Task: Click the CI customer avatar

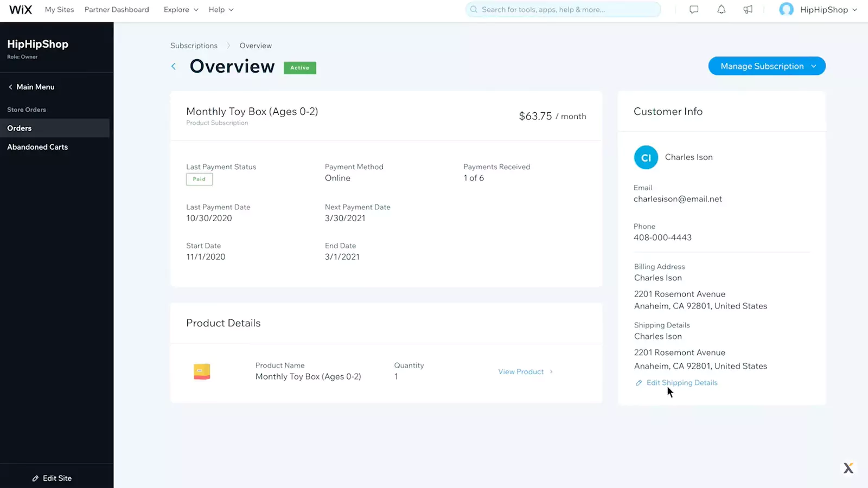Action: tap(646, 157)
